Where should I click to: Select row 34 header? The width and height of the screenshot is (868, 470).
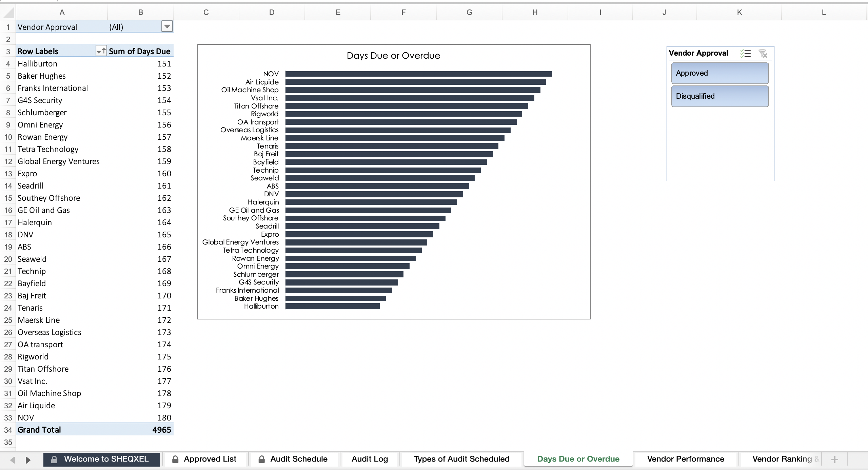pyautogui.click(x=8, y=430)
